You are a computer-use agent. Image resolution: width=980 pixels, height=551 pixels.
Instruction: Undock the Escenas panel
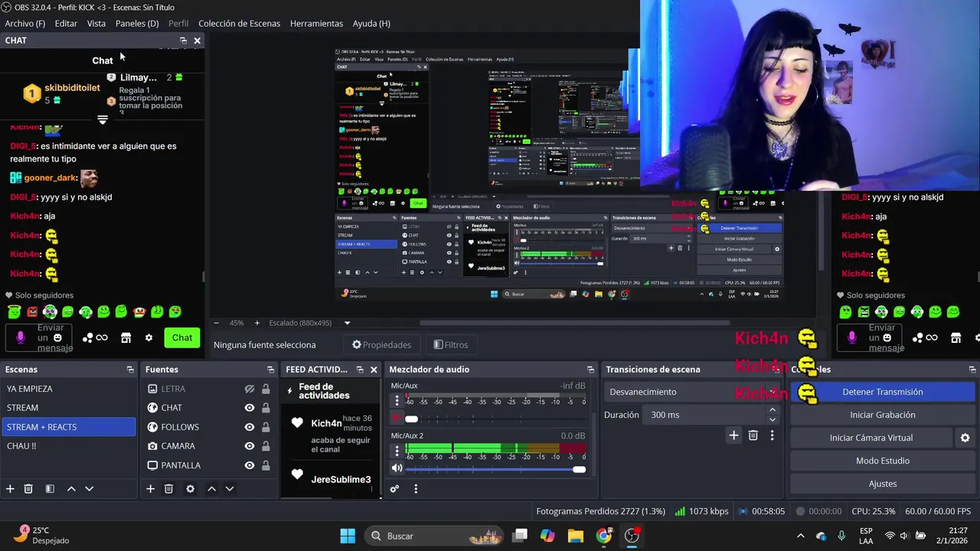tap(130, 370)
